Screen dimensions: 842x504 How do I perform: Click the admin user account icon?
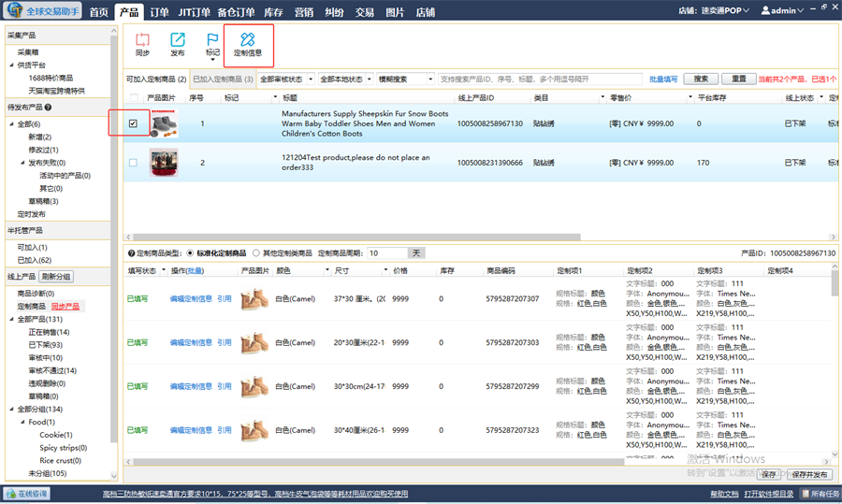(x=765, y=10)
